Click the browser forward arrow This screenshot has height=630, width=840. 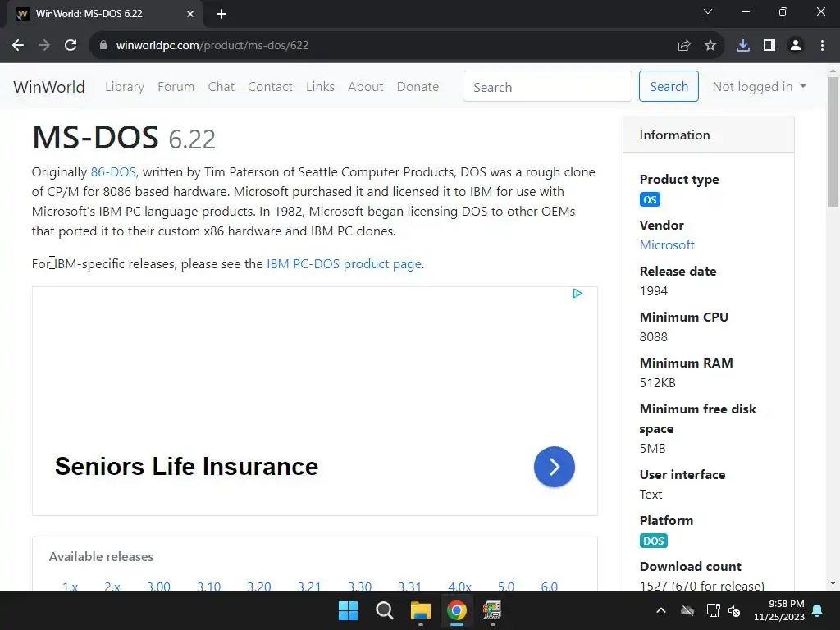[x=44, y=46]
